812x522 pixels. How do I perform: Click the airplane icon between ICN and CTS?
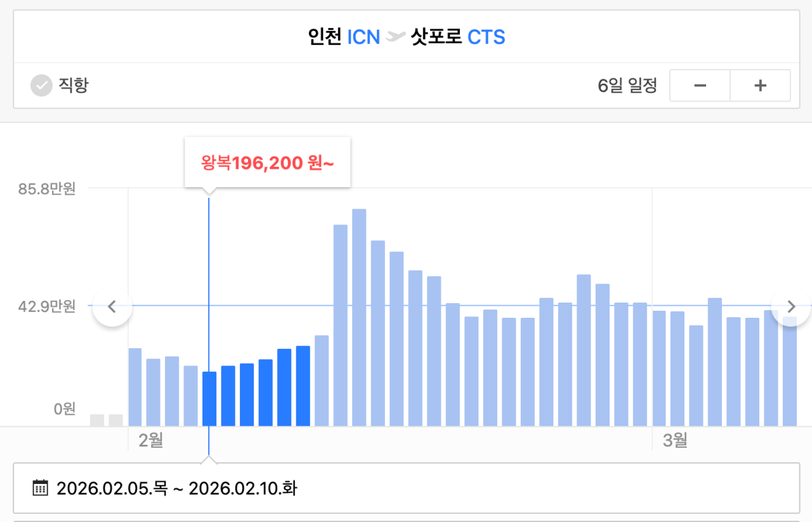[395, 37]
